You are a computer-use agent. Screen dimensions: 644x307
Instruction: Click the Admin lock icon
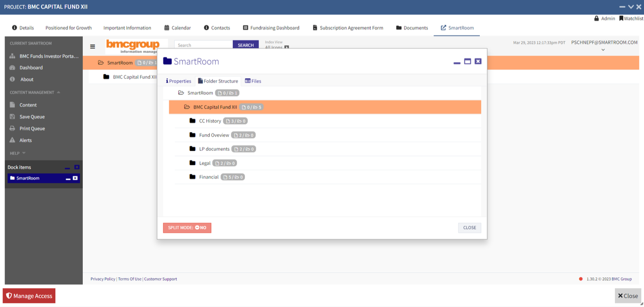597,19
